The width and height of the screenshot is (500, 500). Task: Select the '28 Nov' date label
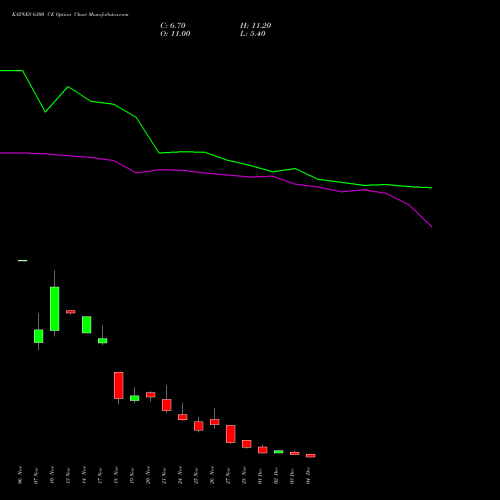[x=244, y=475]
